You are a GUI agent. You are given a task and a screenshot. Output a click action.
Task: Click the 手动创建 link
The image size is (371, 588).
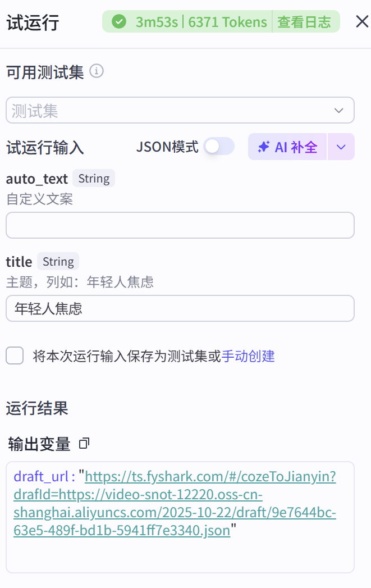pyautogui.click(x=249, y=356)
